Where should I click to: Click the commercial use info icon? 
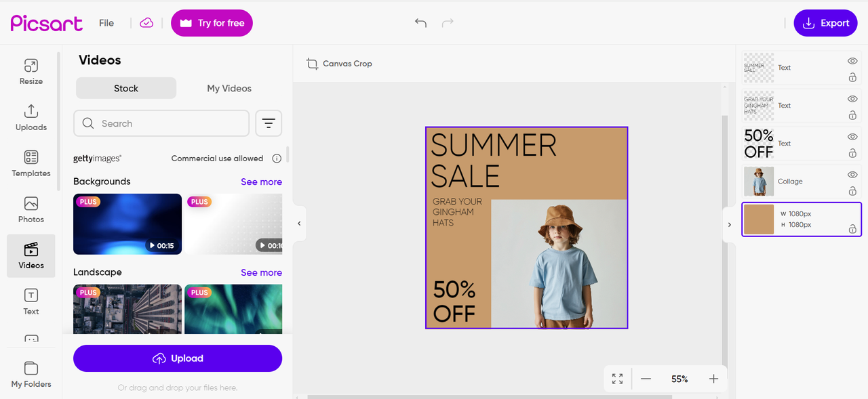point(277,159)
